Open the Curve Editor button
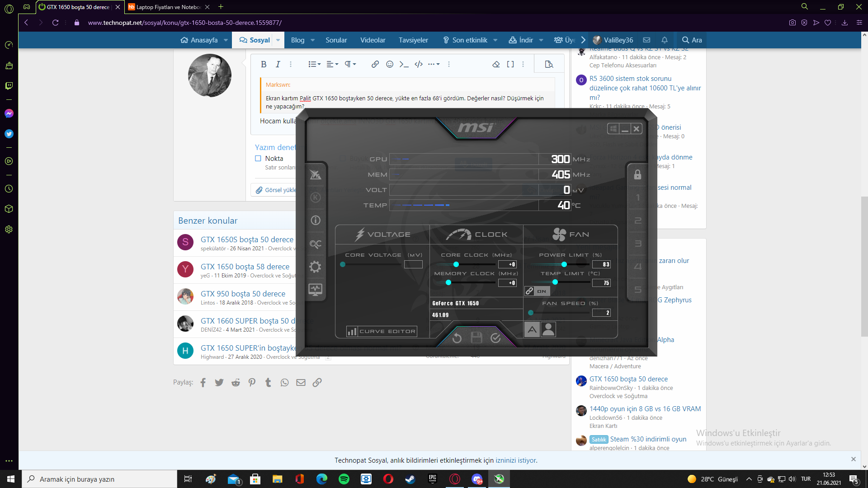Image resolution: width=868 pixels, height=488 pixels. 382,332
